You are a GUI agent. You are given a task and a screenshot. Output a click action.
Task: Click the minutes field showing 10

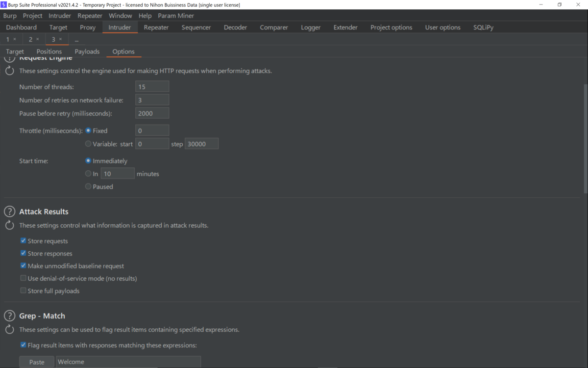point(118,174)
